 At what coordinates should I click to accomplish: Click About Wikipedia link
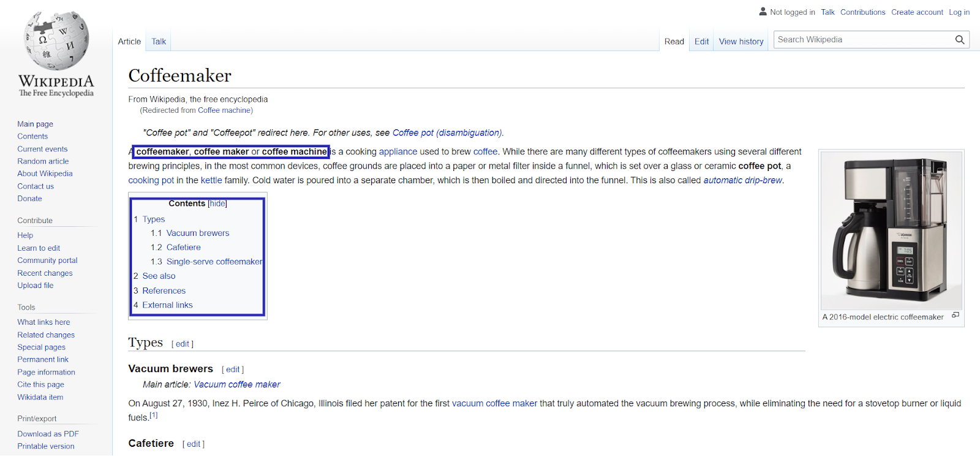click(x=45, y=173)
